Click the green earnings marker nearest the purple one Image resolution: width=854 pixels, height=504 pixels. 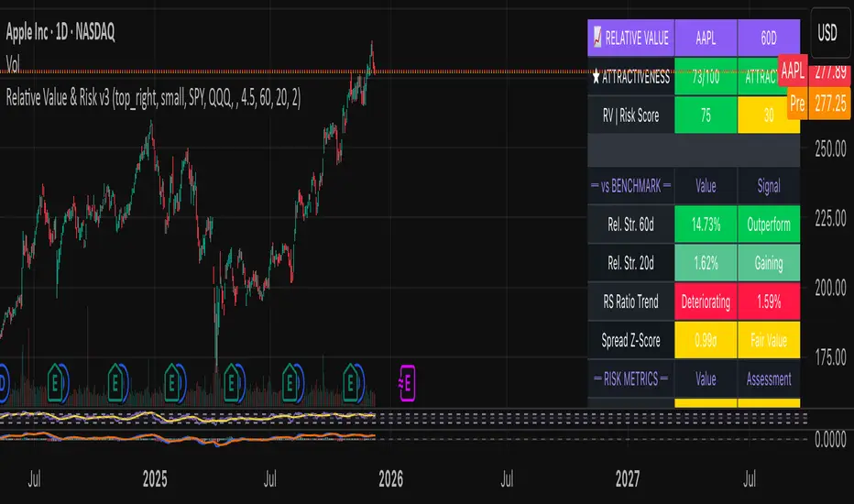(x=350, y=384)
